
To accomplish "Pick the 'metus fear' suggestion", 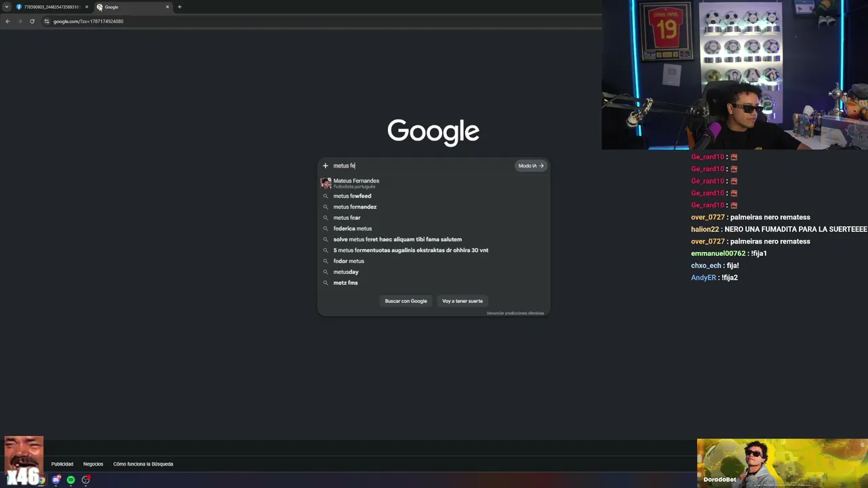I will (434, 218).
